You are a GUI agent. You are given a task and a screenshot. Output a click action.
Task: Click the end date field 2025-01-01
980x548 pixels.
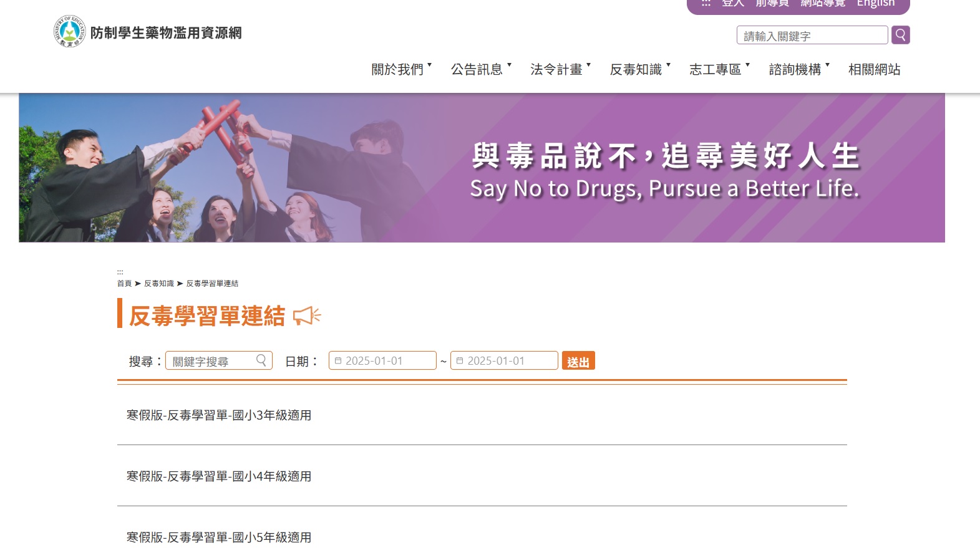(504, 360)
